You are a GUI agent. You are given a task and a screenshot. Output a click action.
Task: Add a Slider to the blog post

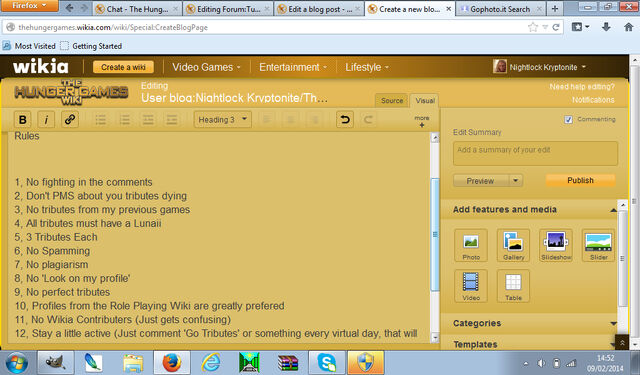tap(598, 245)
